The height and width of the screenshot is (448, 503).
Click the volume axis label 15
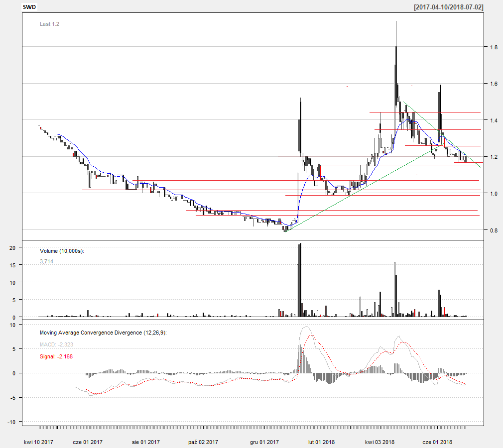click(12, 265)
